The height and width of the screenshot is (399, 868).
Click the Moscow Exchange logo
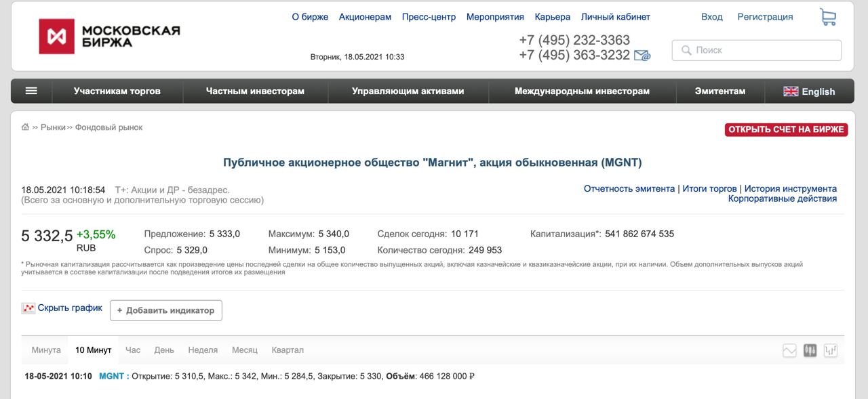[x=109, y=37]
